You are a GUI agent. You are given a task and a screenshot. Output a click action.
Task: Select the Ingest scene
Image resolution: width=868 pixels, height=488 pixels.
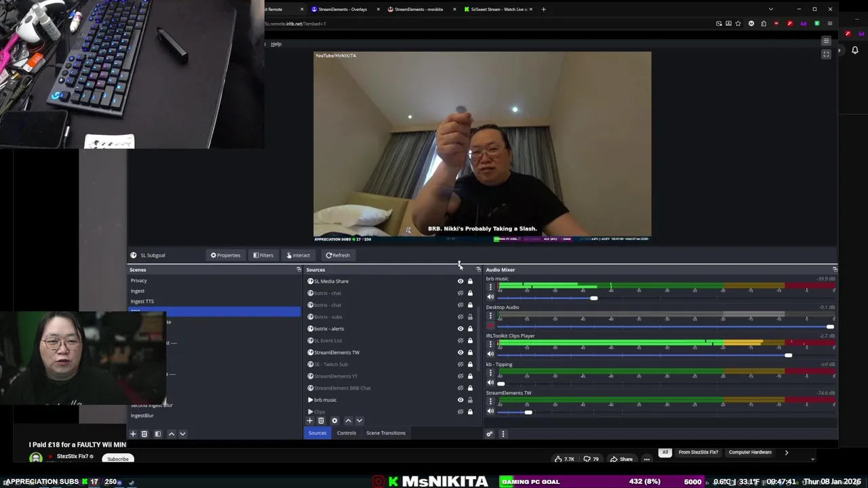click(214, 291)
